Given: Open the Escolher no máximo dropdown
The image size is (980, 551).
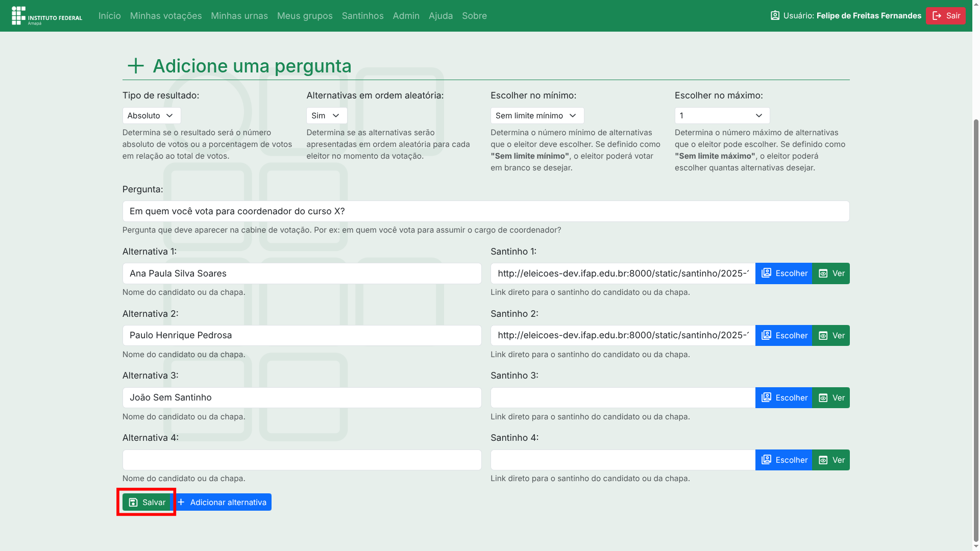Looking at the screenshot, I should coord(722,116).
